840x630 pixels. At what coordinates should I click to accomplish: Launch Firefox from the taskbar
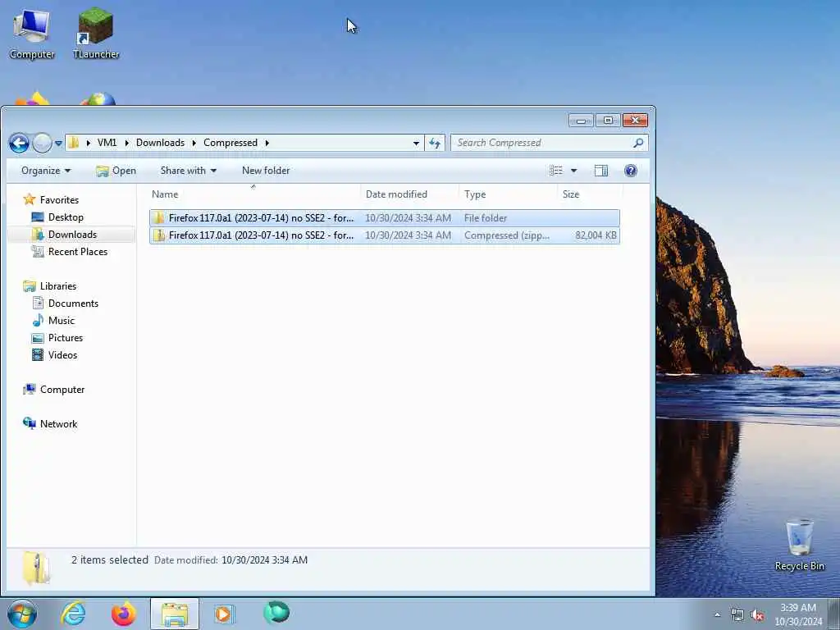(123, 614)
